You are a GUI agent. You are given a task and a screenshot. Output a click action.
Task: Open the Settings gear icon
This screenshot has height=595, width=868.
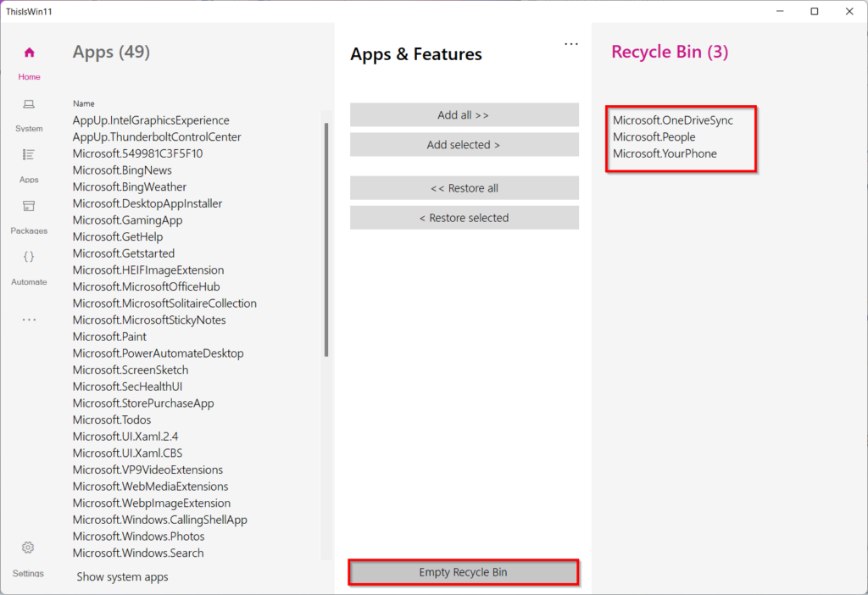coord(28,548)
